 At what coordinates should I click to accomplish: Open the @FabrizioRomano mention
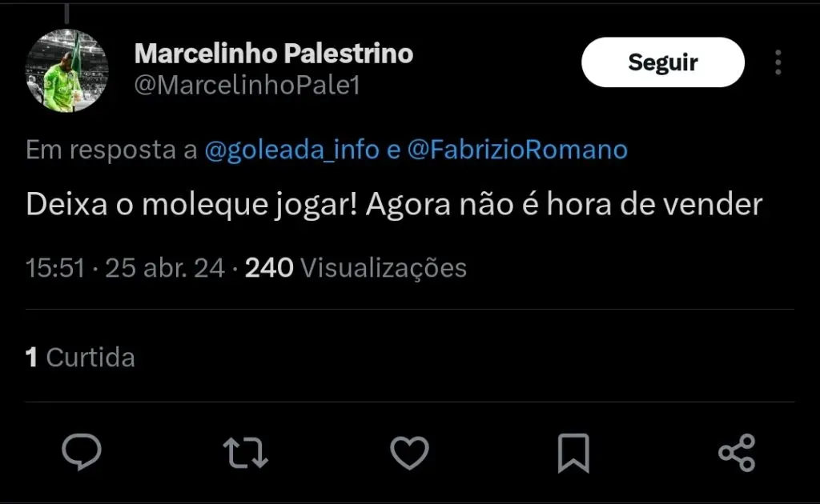pyautogui.click(x=517, y=150)
